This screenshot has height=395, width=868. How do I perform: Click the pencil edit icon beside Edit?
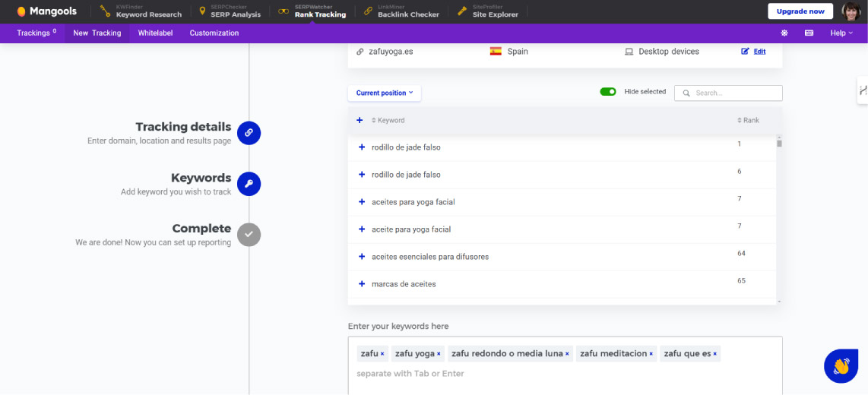(x=745, y=52)
